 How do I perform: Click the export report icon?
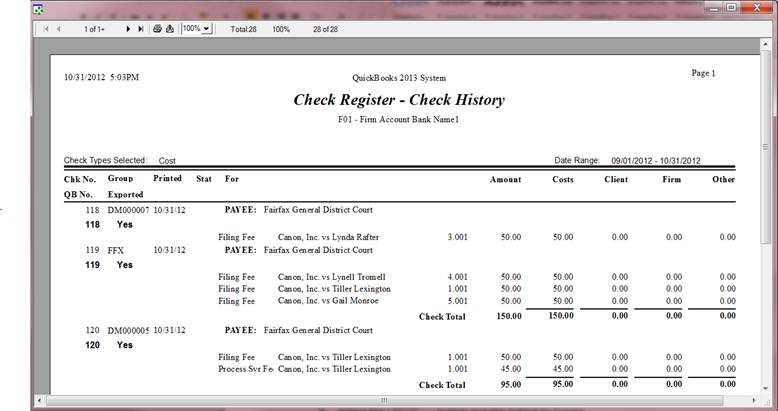pos(170,30)
